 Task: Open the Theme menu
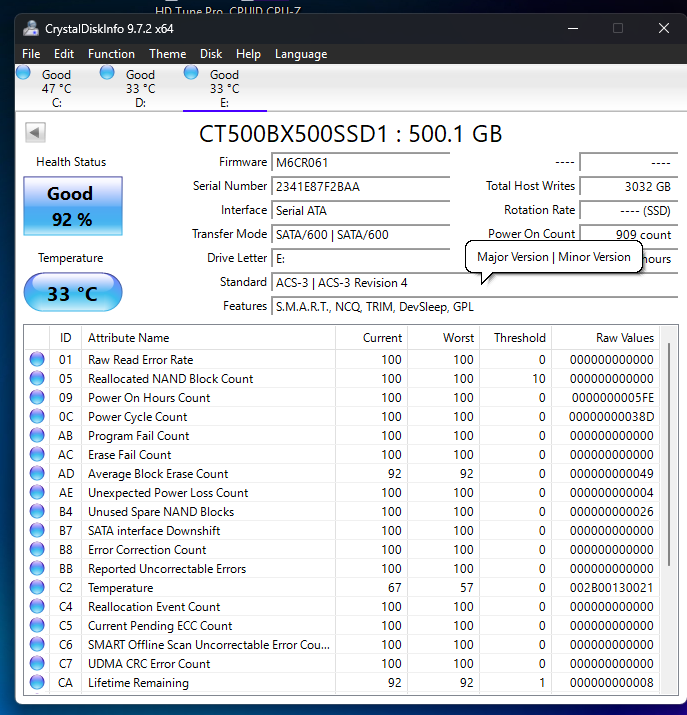pyautogui.click(x=167, y=54)
